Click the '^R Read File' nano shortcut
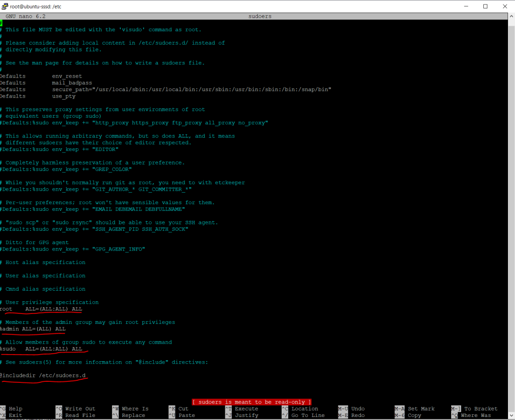The height and width of the screenshot is (420, 515). pos(75,415)
